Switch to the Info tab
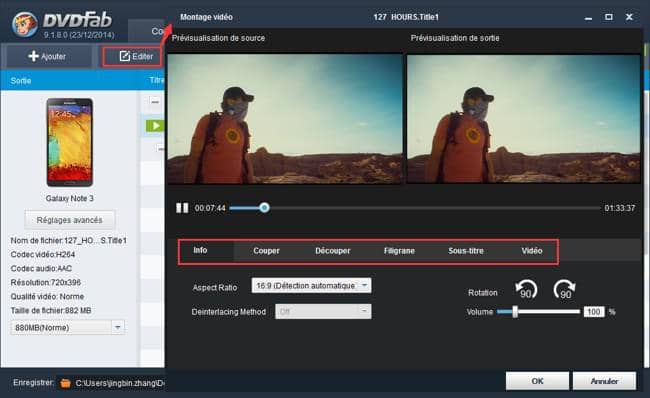 tap(200, 250)
